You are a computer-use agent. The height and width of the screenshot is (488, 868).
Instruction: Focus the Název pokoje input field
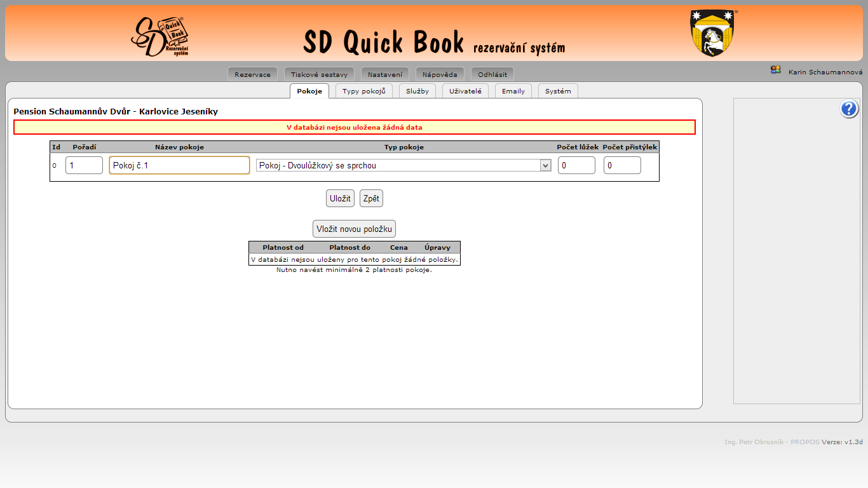click(179, 165)
